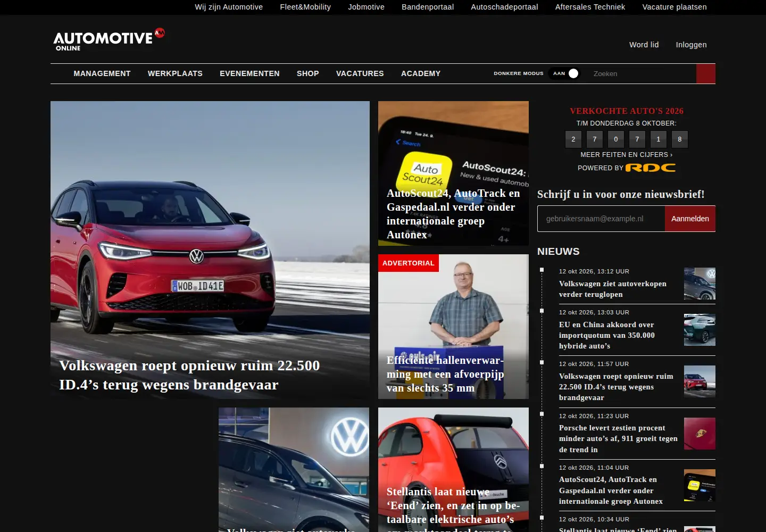Open the AutoScout24 Autonex article card

(453, 173)
